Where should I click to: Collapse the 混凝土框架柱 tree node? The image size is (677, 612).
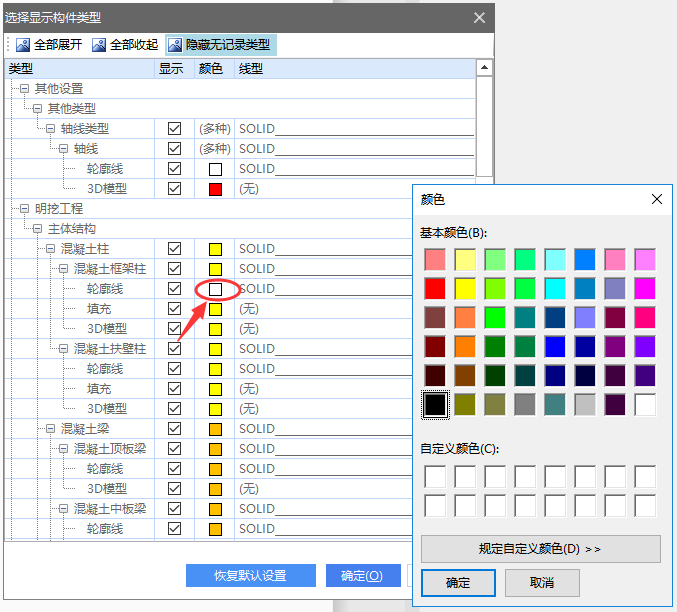tap(63, 269)
